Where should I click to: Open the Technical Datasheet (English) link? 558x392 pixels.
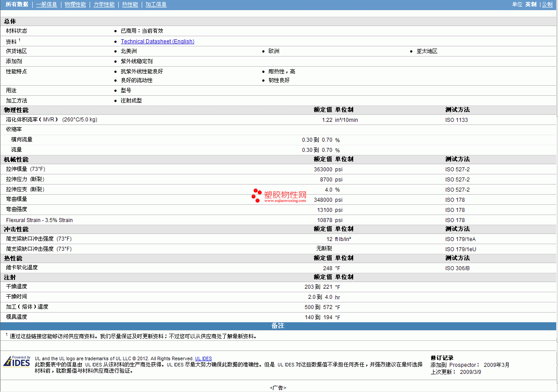click(158, 41)
